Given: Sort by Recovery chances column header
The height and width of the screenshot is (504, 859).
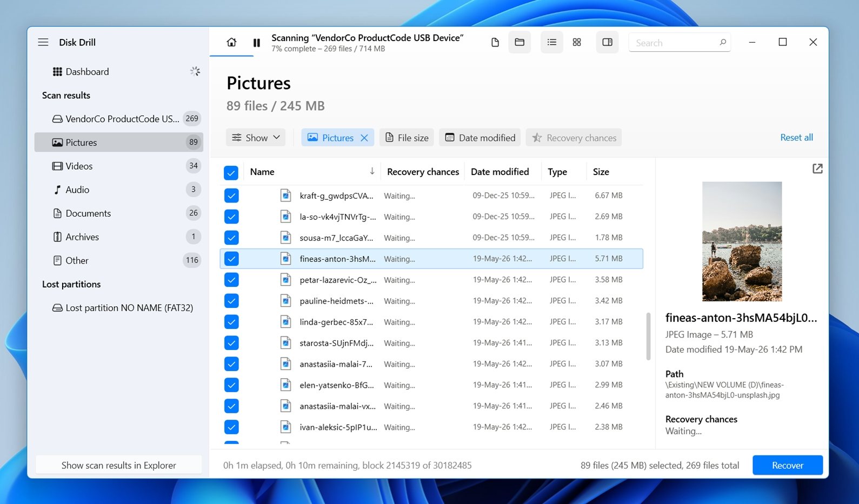Looking at the screenshot, I should coord(423,172).
